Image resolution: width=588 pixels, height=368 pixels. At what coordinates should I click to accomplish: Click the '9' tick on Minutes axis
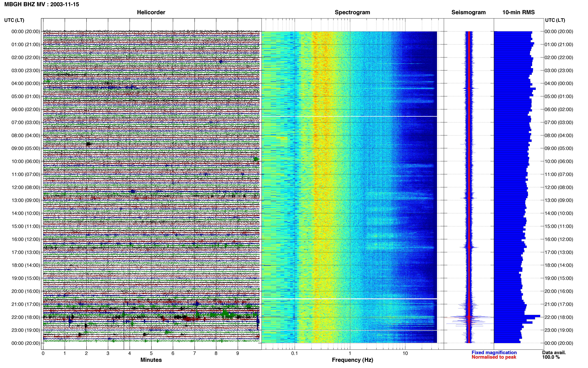(x=238, y=353)
